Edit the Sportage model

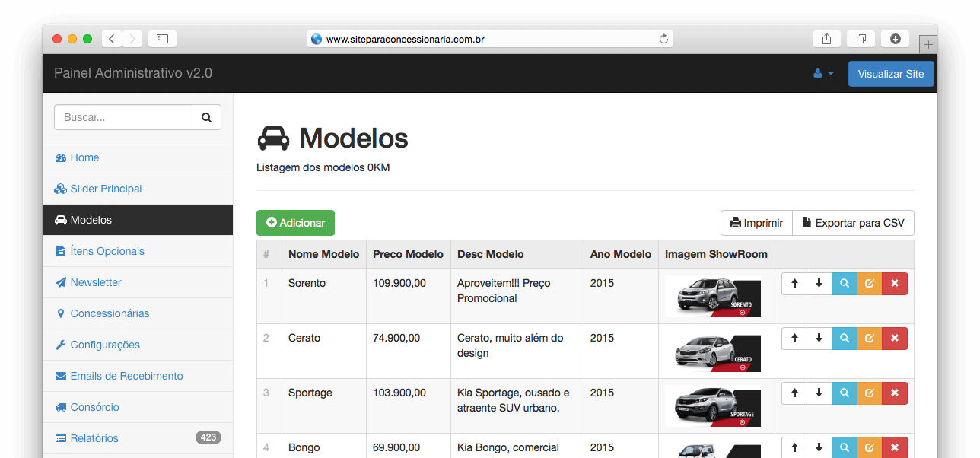tap(870, 393)
